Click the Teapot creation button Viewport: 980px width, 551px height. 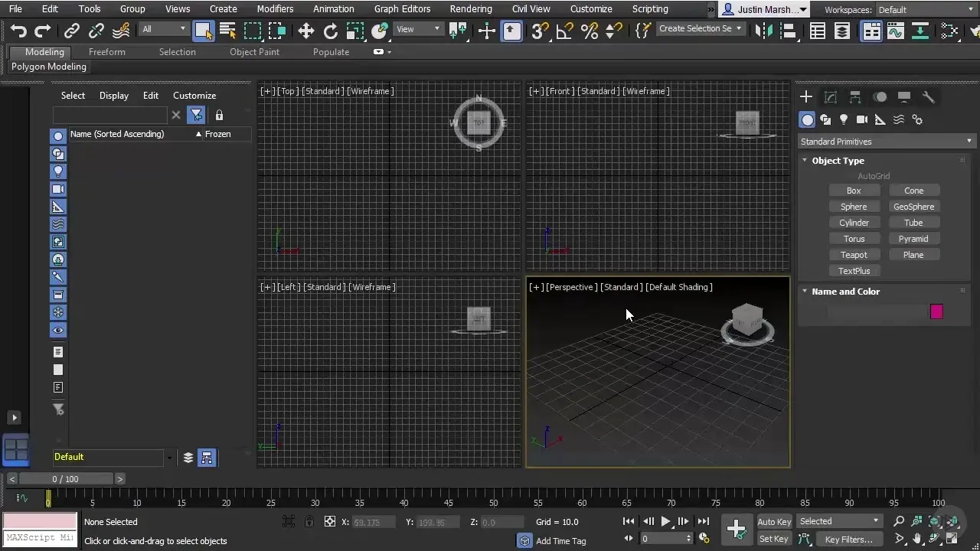[x=854, y=254]
